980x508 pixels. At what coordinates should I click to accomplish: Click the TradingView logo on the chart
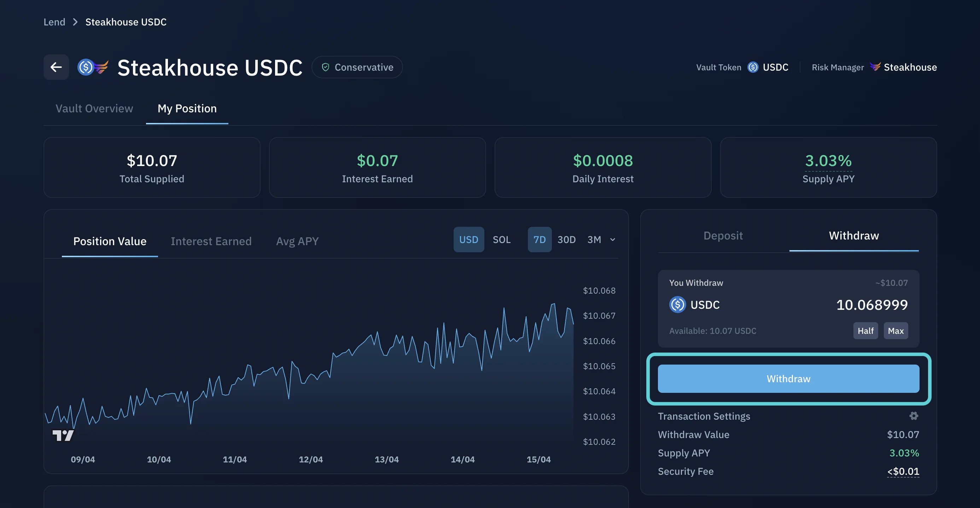pyautogui.click(x=63, y=435)
